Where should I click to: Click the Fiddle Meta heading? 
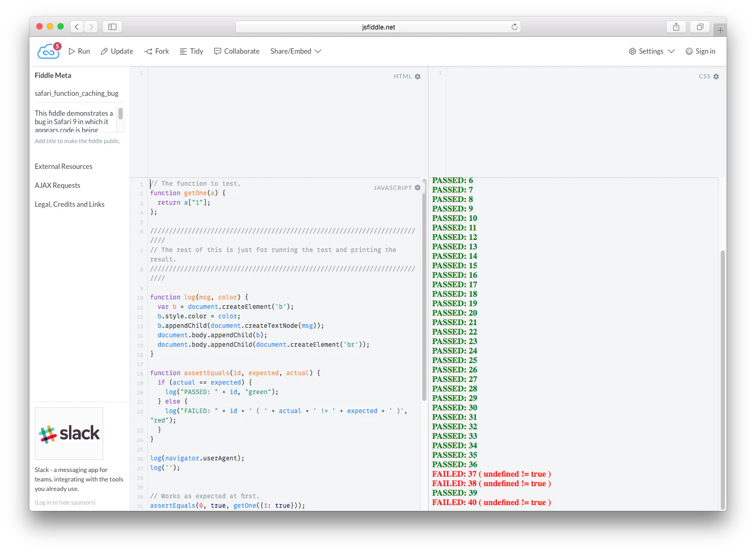coord(53,75)
